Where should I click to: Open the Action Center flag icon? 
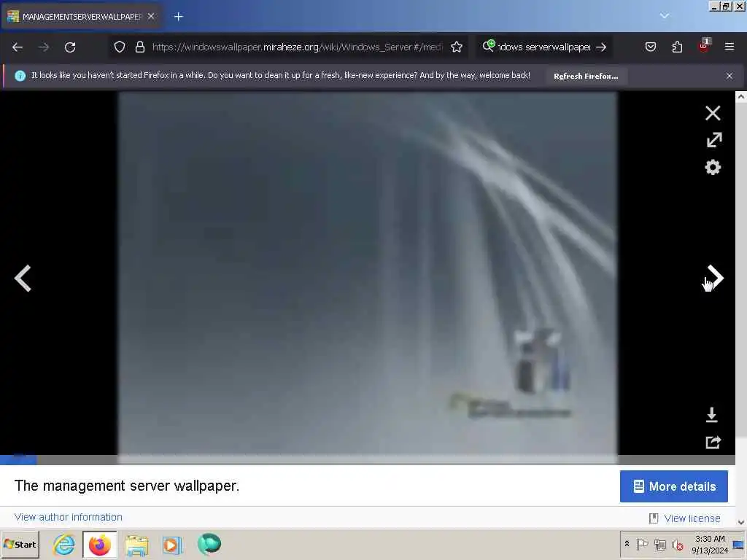click(x=642, y=544)
